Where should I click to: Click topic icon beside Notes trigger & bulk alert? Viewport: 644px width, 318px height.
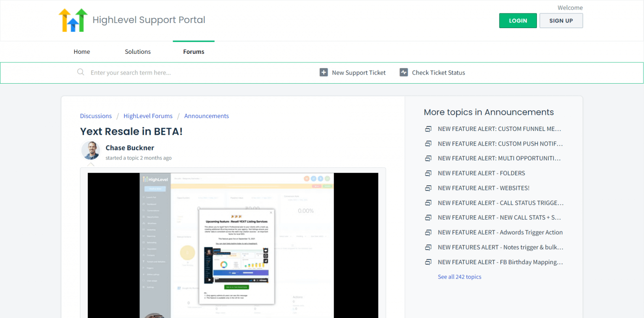(428, 247)
